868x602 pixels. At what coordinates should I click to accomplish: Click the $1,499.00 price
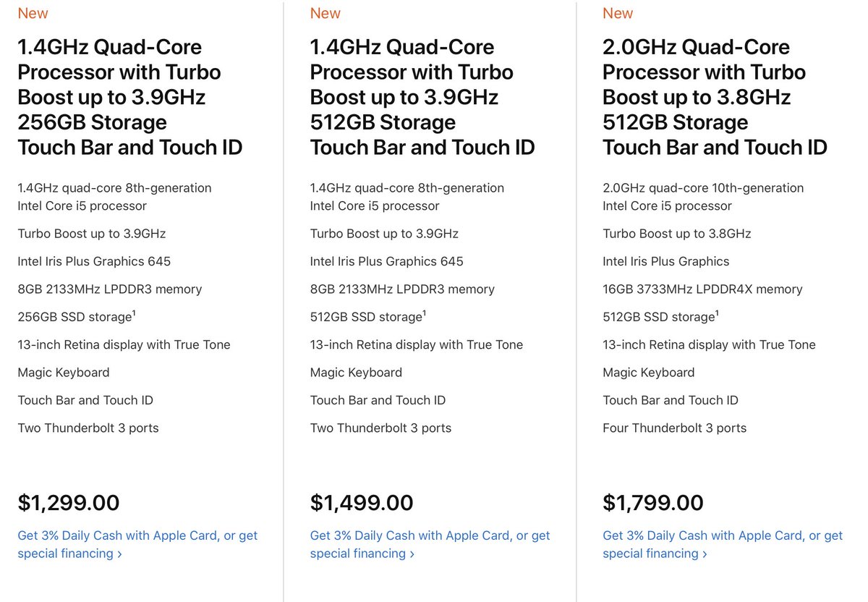point(362,502)
